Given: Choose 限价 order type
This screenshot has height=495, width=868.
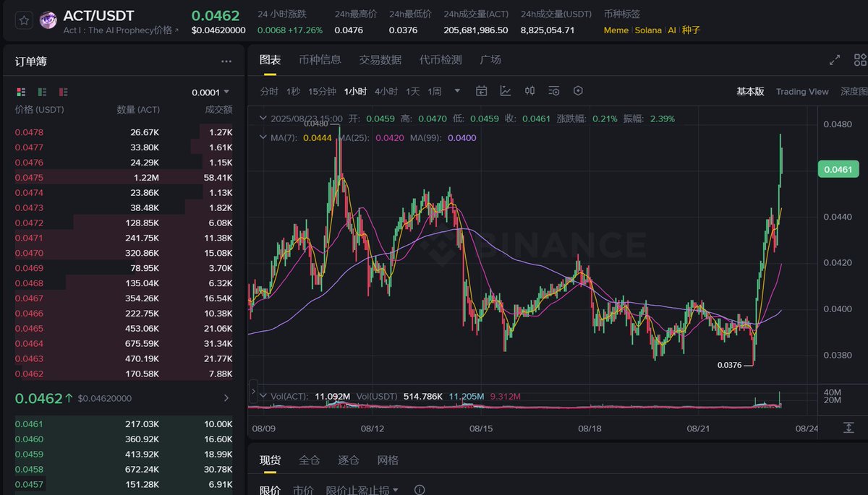Looking at the screenshot, I should point(270,490).
